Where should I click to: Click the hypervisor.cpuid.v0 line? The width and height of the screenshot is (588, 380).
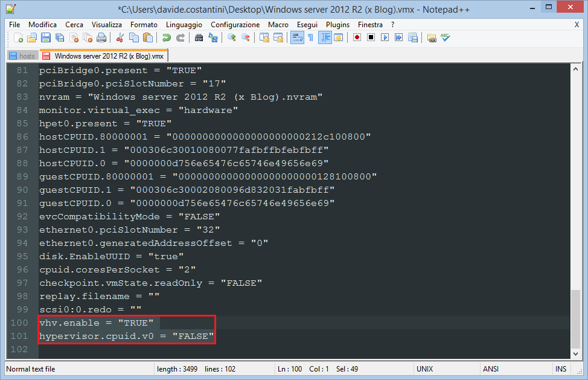coord(126,336)
